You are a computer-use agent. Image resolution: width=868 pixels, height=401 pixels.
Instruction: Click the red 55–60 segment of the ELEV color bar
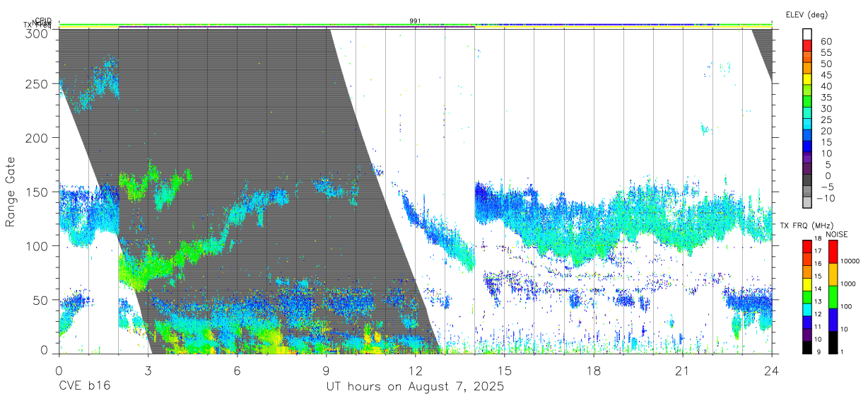click(808, 46)
